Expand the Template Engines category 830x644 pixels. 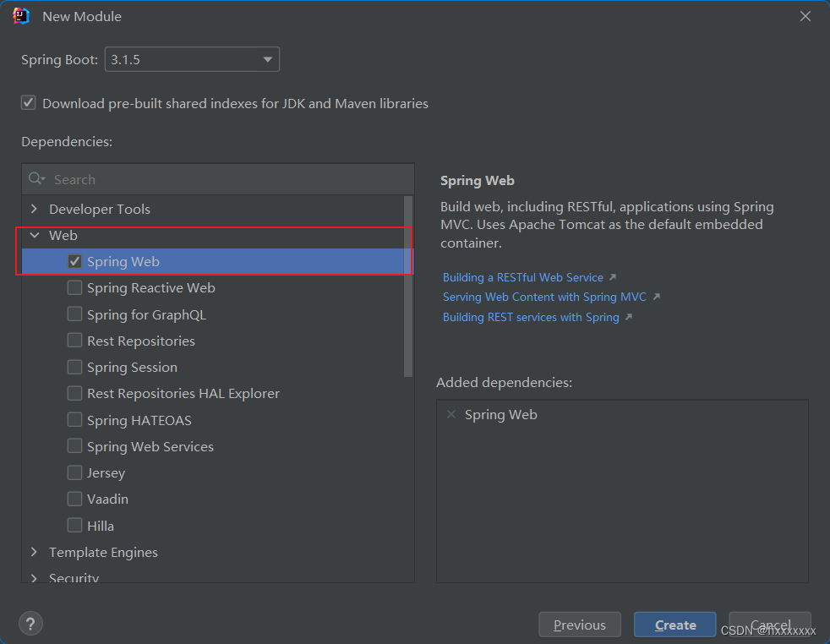[35, 552]
